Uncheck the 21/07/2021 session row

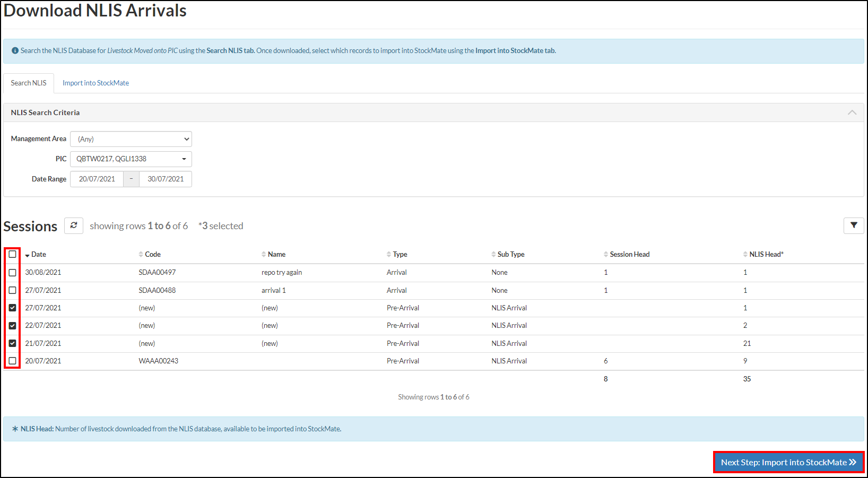click(x=13, y=343)
